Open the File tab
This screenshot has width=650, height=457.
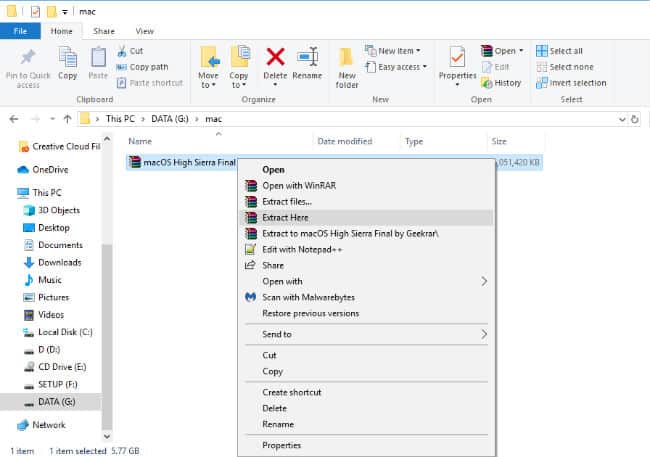click(x=20, y=31)
